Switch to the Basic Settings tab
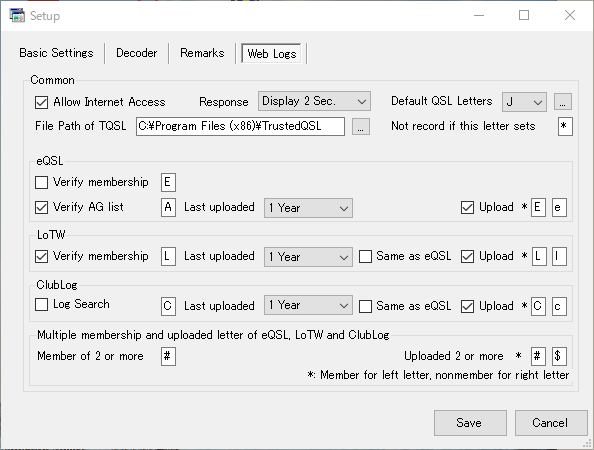The width and height of the screenshot is (594, 450). pos(56,53)
